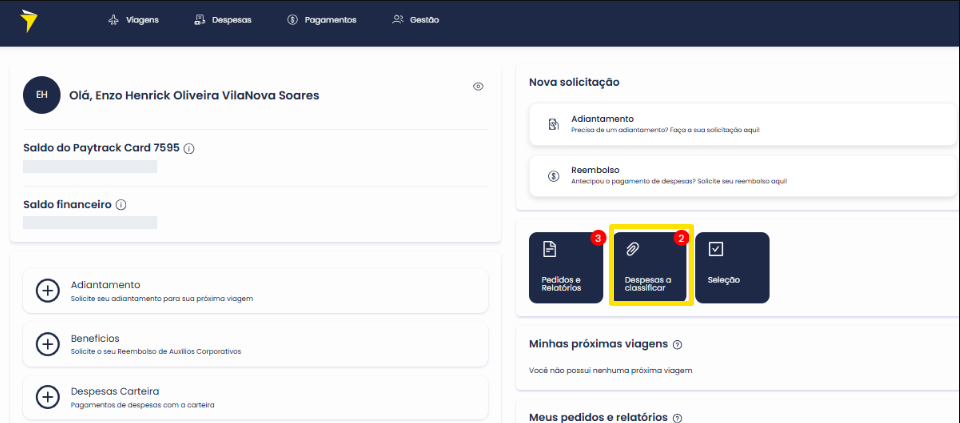Open Seleção tile

(732, 268)
